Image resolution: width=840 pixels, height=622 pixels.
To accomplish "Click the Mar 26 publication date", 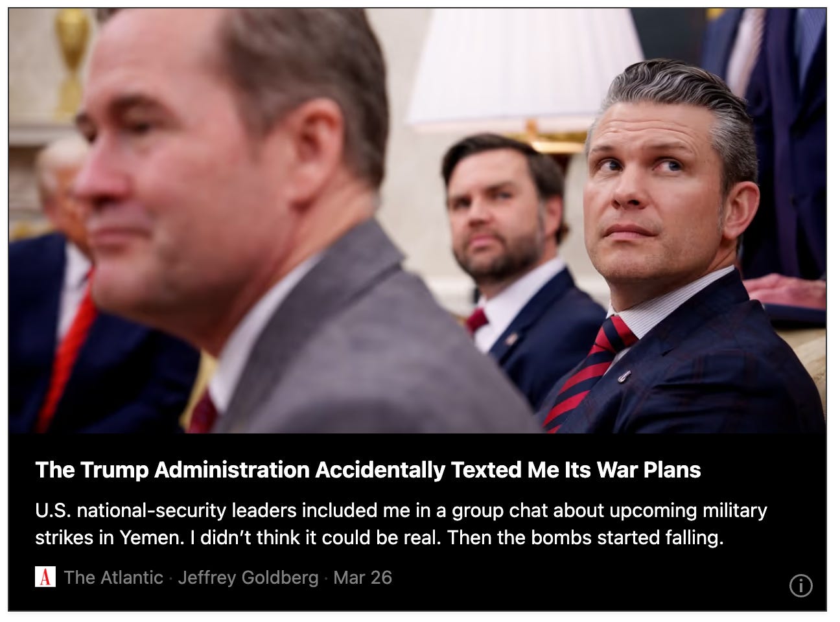I will coord(363,577).
